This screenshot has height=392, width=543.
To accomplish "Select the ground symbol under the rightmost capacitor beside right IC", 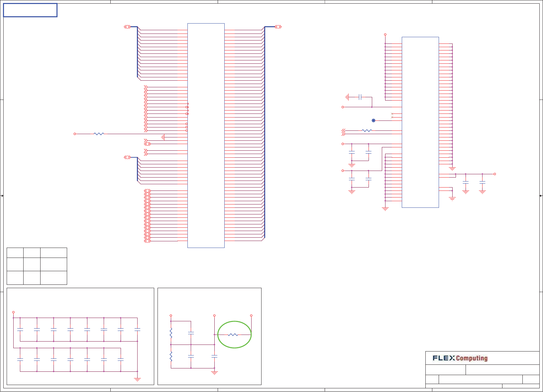I will pos(483,192).
